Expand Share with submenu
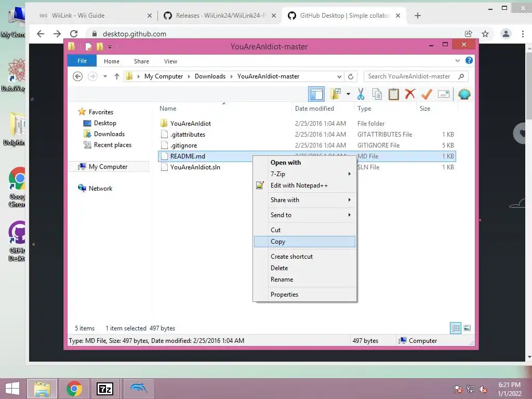 point(304,200)
